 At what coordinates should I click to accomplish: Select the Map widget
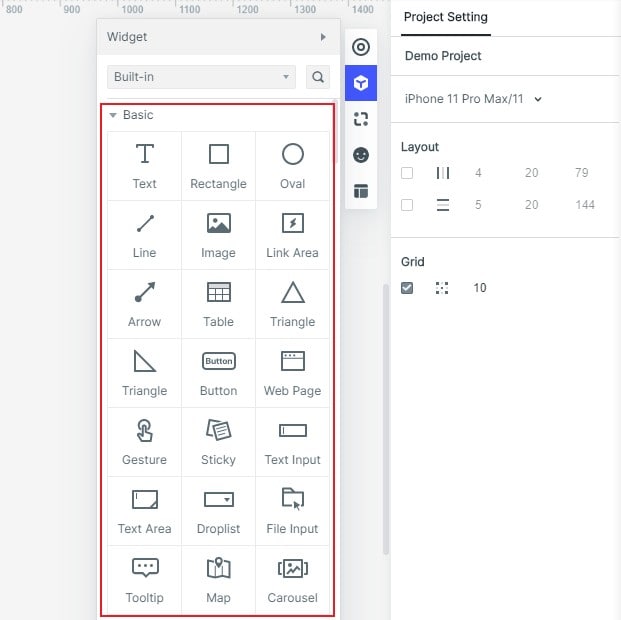pyautogui.click(x=219, y=580)
